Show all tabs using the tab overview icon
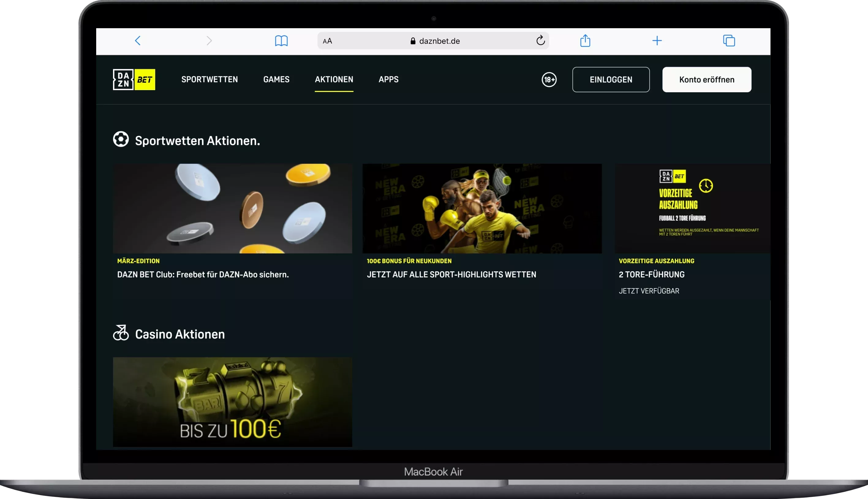Viewport: 868px width, 499px height. [729, 40]
